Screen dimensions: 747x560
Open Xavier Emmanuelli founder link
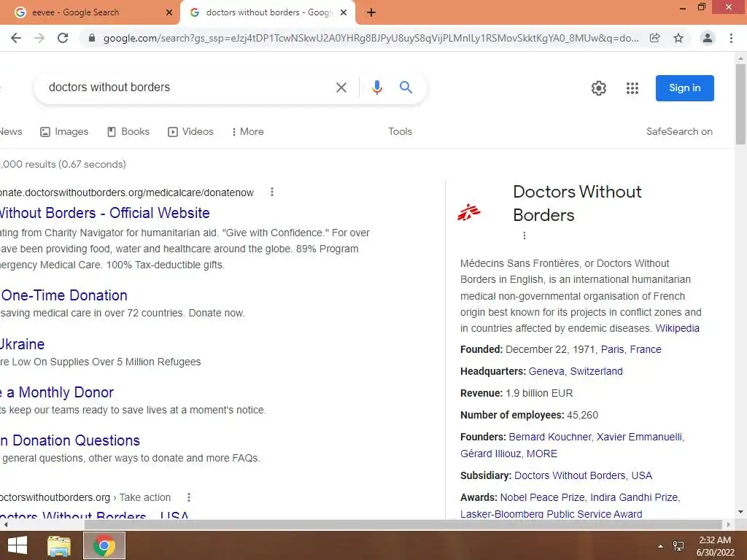click(x=639, y=437)
